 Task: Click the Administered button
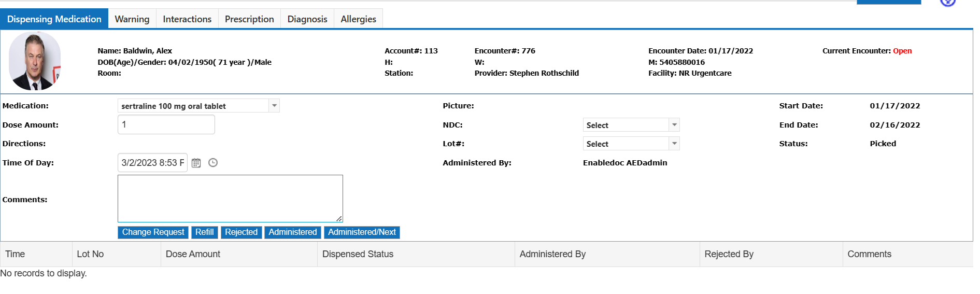click(x=292, y=232)
